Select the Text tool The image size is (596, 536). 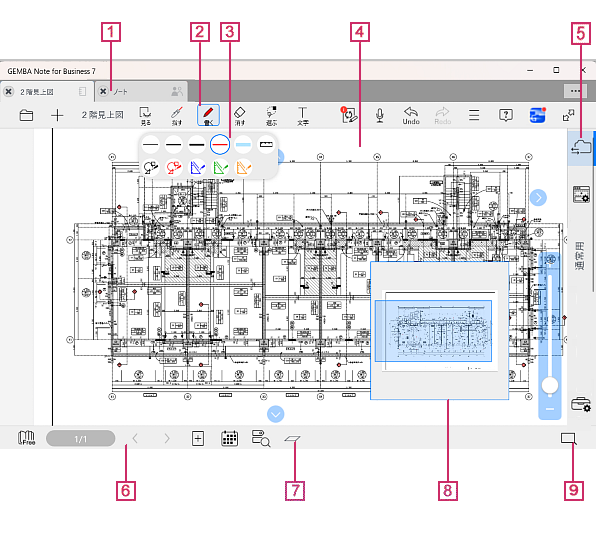[303, 115]
